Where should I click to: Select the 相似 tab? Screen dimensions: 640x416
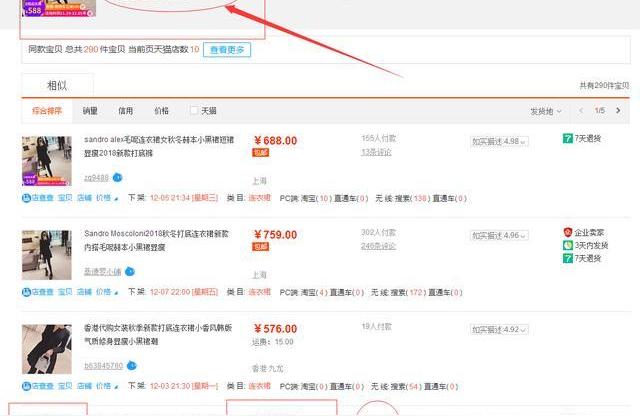tap(57, 85)
